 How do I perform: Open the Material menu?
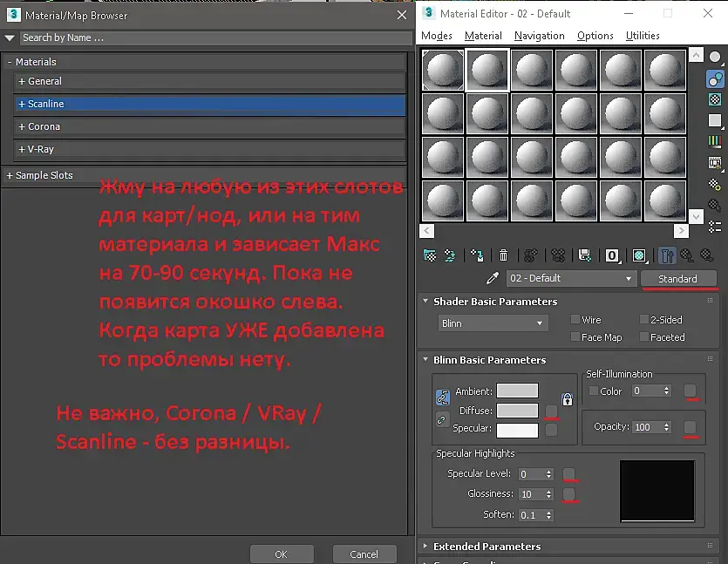tap(483, 36)
